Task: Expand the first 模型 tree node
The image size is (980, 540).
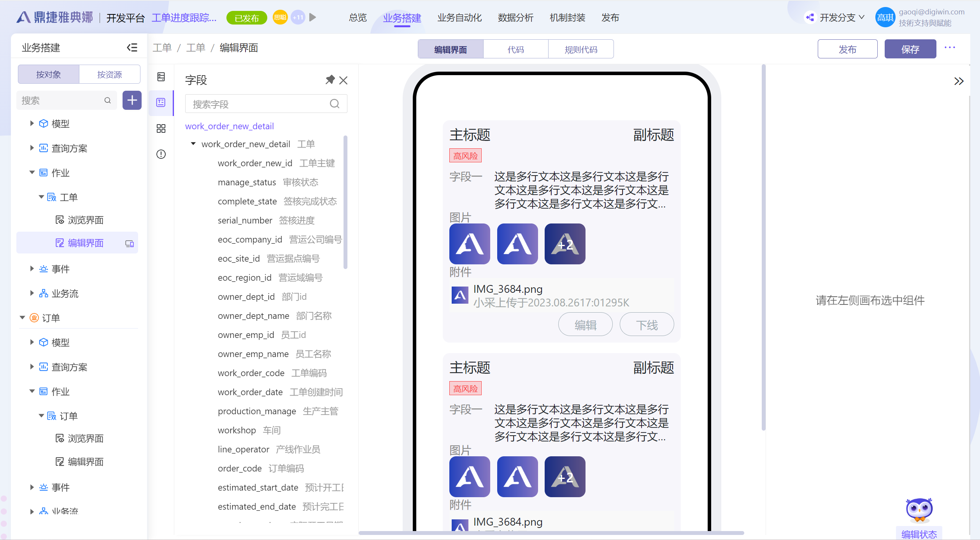Action: 32,123
